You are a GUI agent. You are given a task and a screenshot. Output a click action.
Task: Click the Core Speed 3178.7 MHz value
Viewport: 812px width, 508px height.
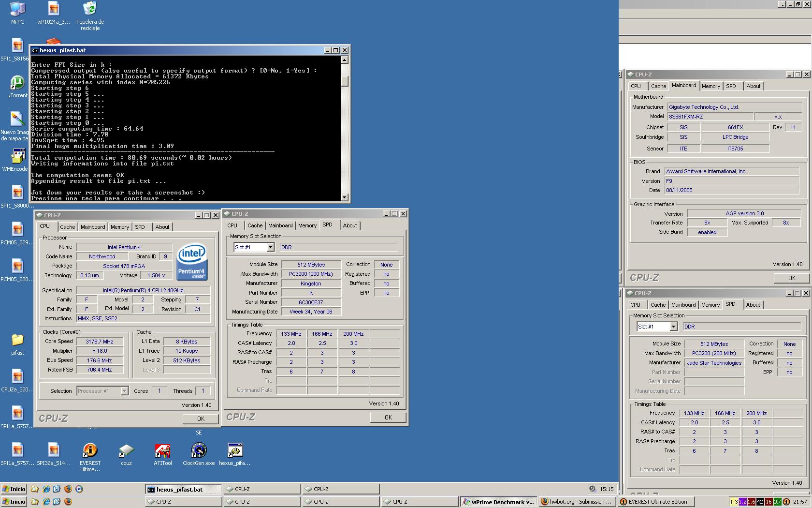click(x=100, y=342)
